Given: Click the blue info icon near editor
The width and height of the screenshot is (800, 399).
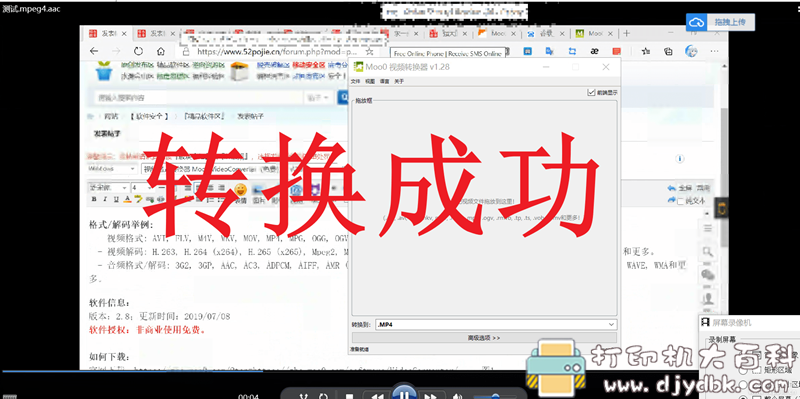Looking at the screenshot, I should point(680,159).
